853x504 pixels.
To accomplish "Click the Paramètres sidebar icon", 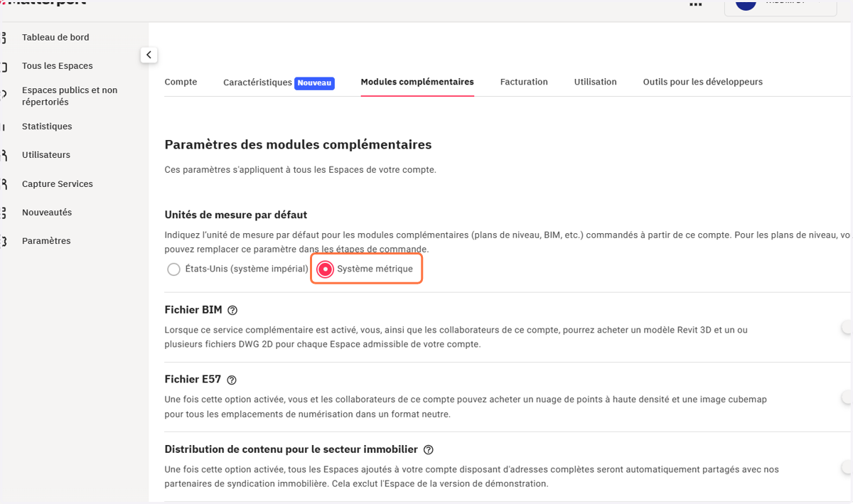I will coord(4,242).
